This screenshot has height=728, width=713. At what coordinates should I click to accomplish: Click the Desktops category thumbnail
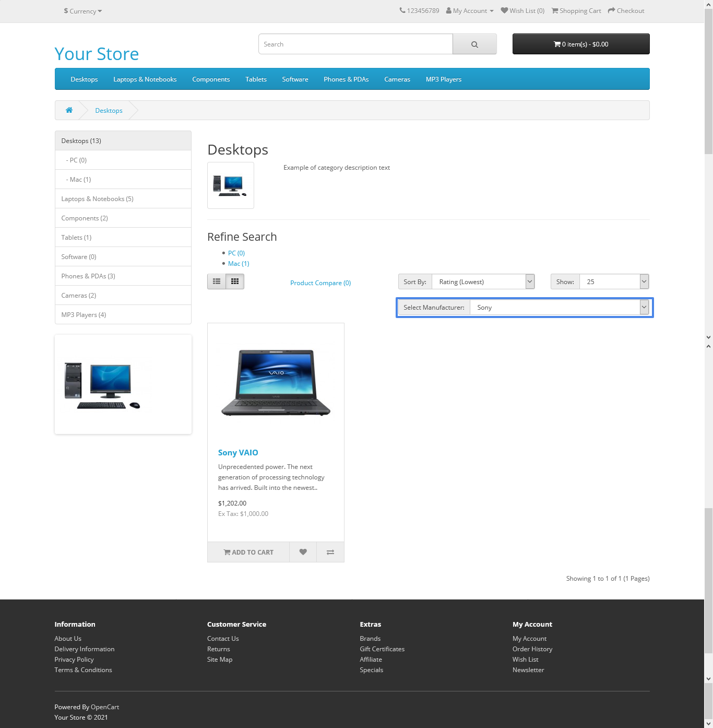(x=231, y=185)
